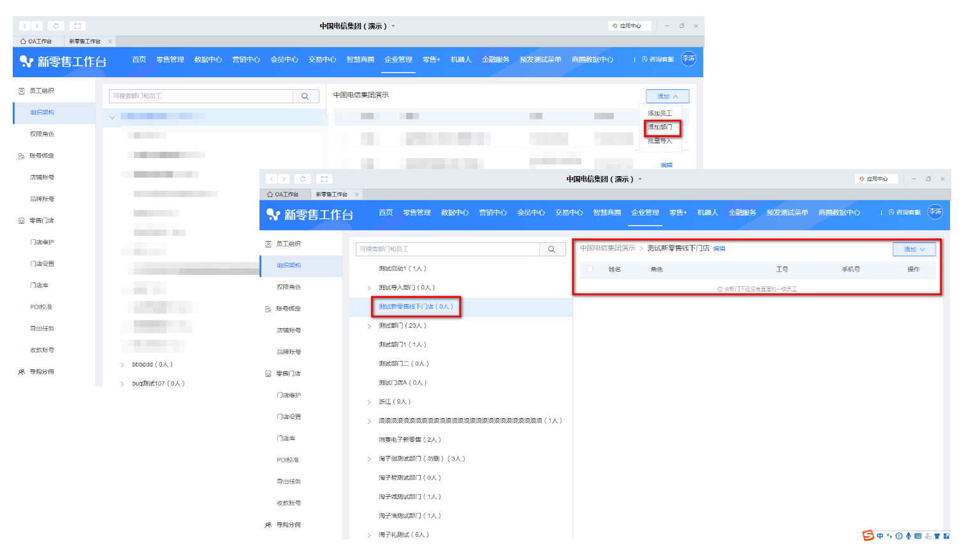Click the back arrow in the back window toolbar

25,26
